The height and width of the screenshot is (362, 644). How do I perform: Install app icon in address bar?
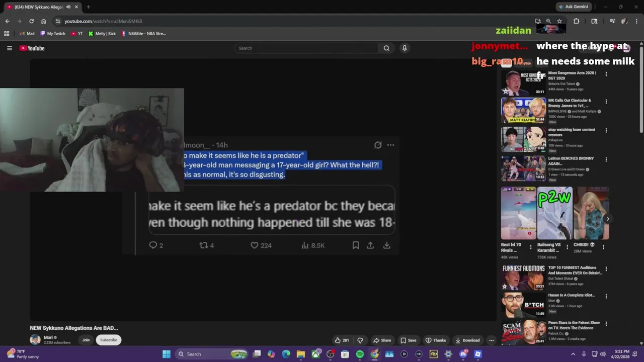pos(538,21)
